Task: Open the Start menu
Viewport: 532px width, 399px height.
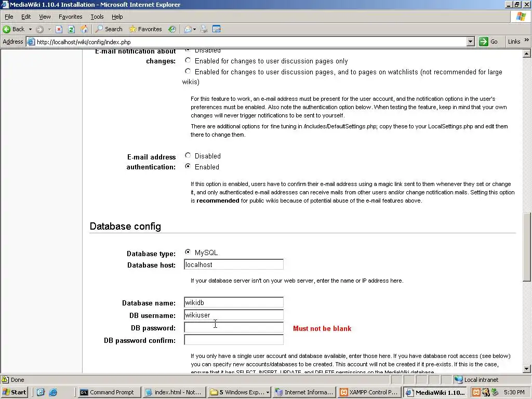Action: (14, 392)
